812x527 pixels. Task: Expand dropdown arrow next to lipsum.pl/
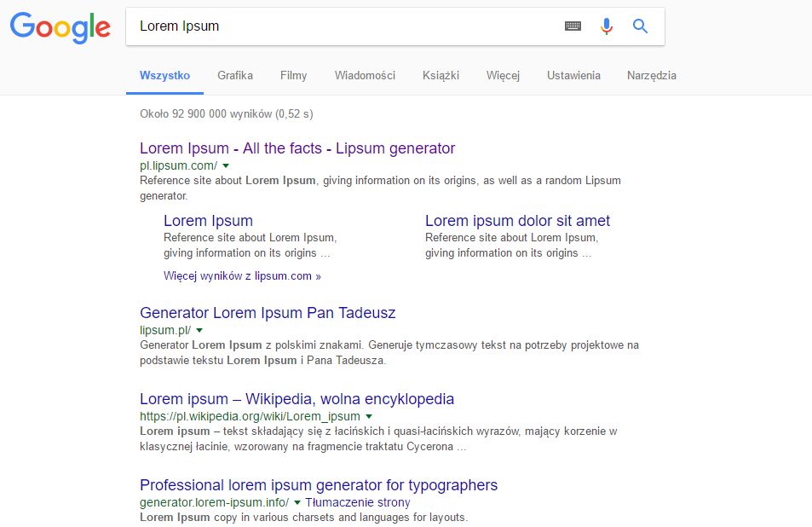[x=199, y=330]
